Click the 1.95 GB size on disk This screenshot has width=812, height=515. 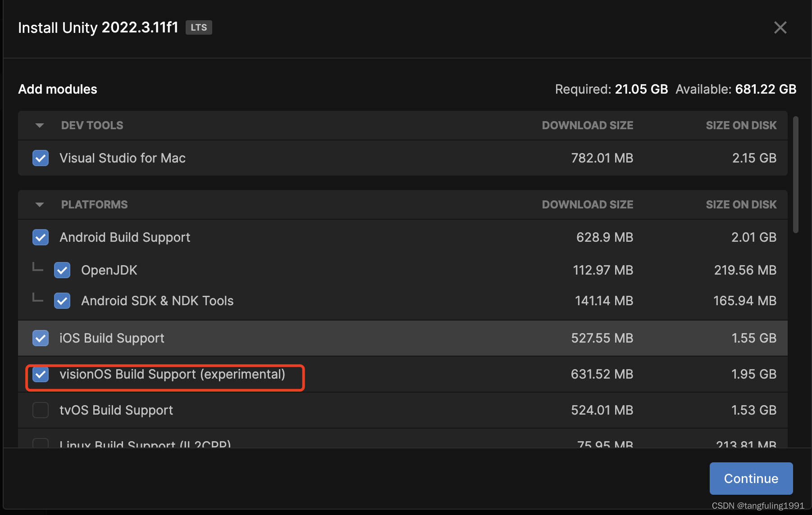pyautogui.click(x=754, y=374)
